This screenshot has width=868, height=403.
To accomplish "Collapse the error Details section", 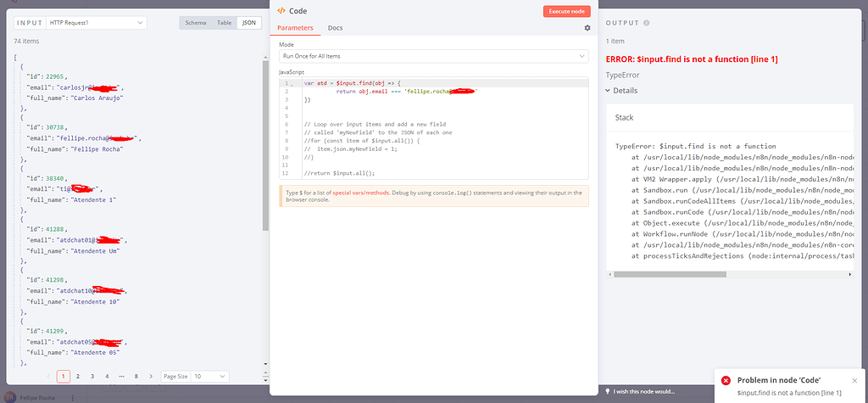I will [x=622, y=90].
